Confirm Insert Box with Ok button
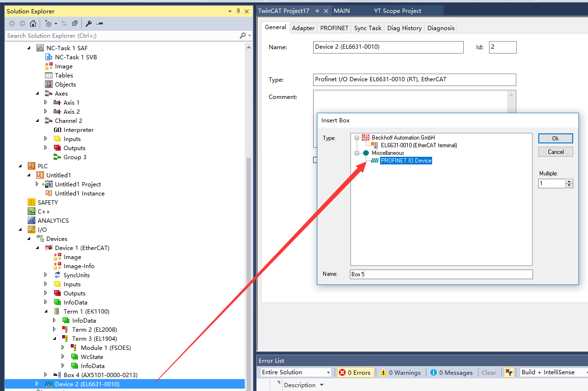588x391 pixels. click(555, 138)
